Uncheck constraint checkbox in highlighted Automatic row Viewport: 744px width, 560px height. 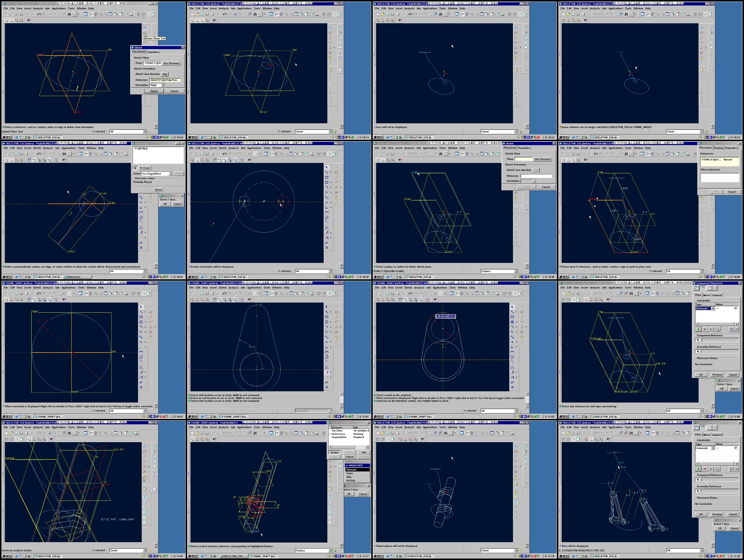(736, 308)
